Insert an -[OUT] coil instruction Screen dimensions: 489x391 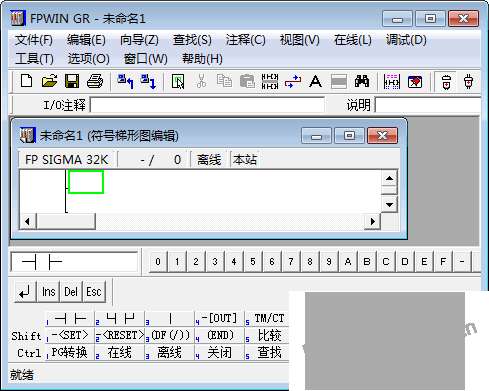(219, 318)
